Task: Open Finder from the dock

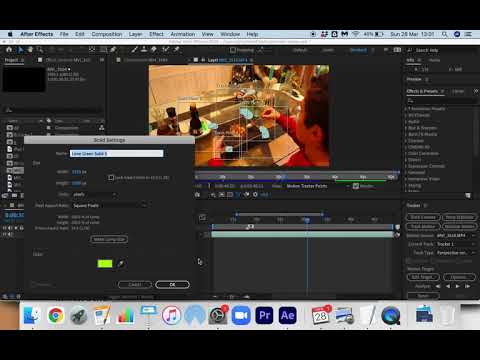Action: click(32, 315)
